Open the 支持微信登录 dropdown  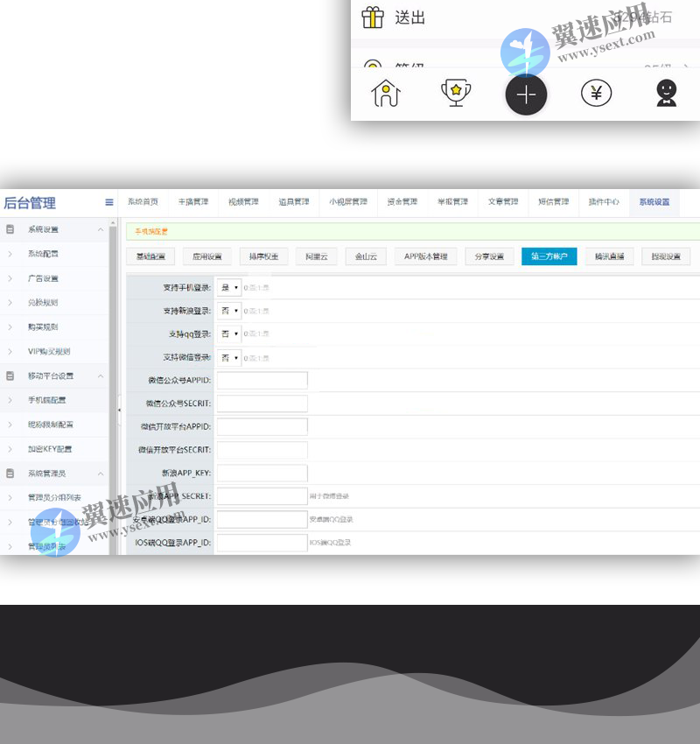[x=229, y=358]
